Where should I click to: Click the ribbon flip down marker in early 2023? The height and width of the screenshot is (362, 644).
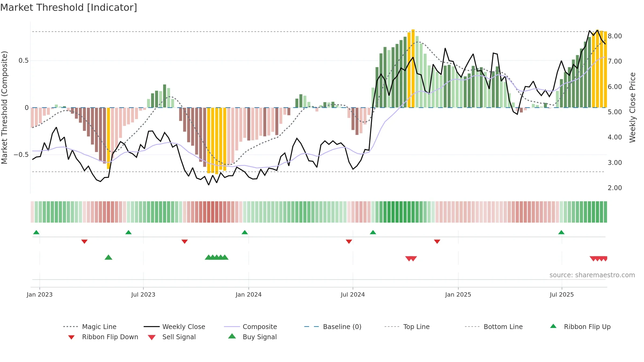85,242
